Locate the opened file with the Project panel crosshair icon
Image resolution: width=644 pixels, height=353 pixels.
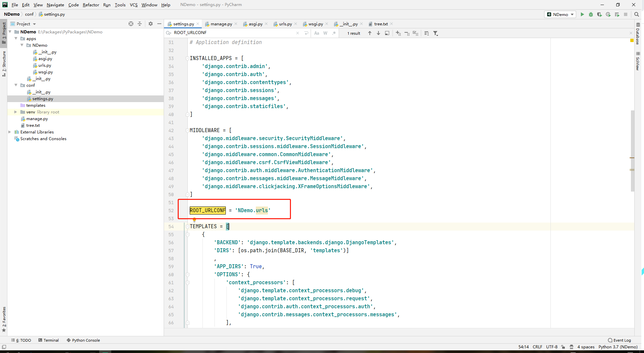[x=131, y=24]
